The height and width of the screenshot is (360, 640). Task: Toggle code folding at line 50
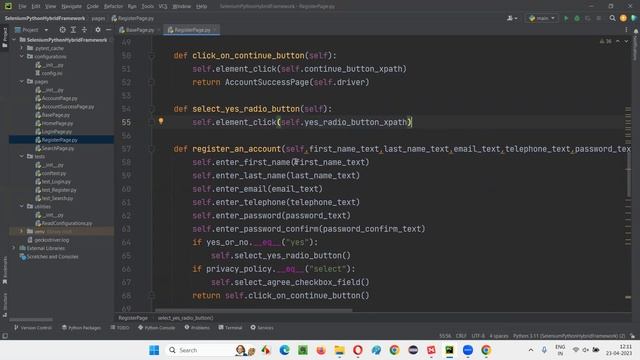[151, 55]
